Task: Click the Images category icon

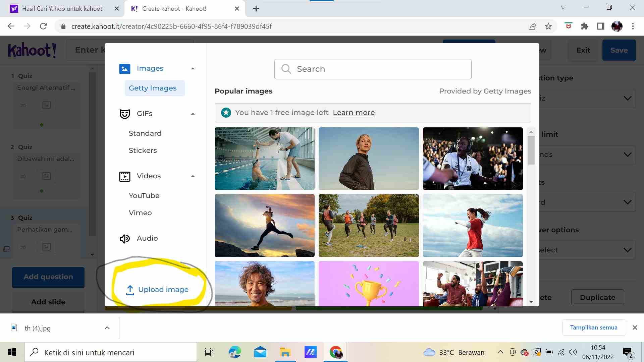Action: click(x=125, y=69)
